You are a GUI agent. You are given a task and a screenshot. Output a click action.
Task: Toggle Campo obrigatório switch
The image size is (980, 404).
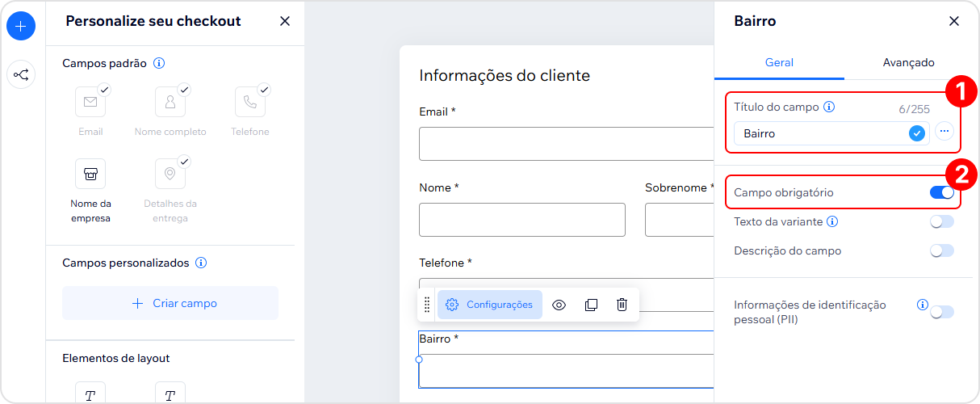tap(942, 193)
